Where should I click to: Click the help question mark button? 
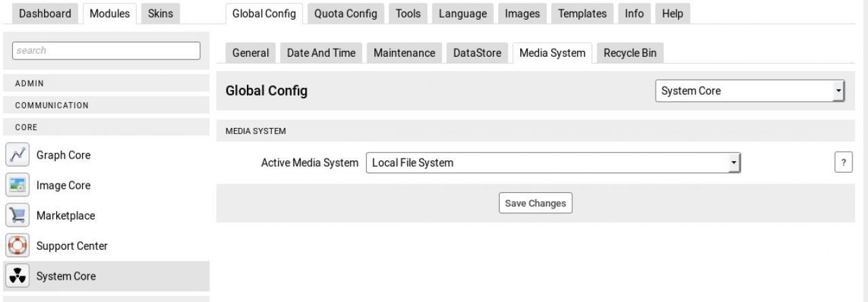point(843,163)
